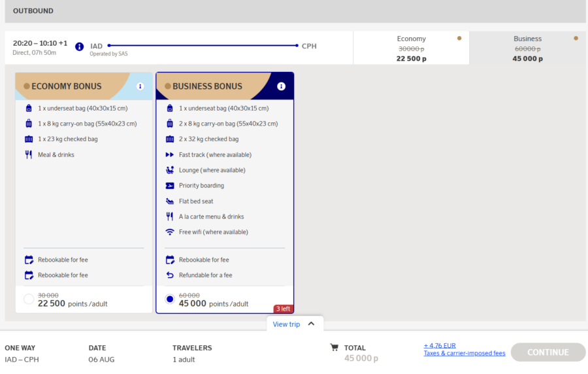Click second Economy Rebookable calendar icon

(x=29, y=275)
